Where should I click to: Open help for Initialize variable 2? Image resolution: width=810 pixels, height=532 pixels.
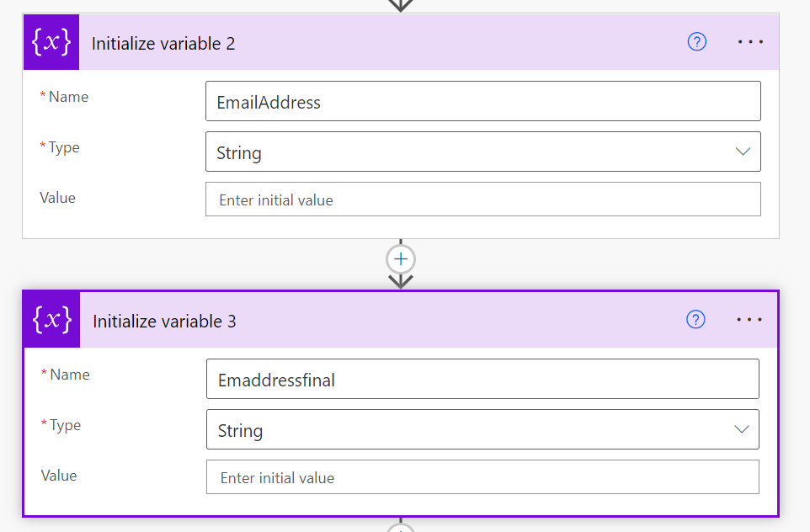[x=697, y=42]
